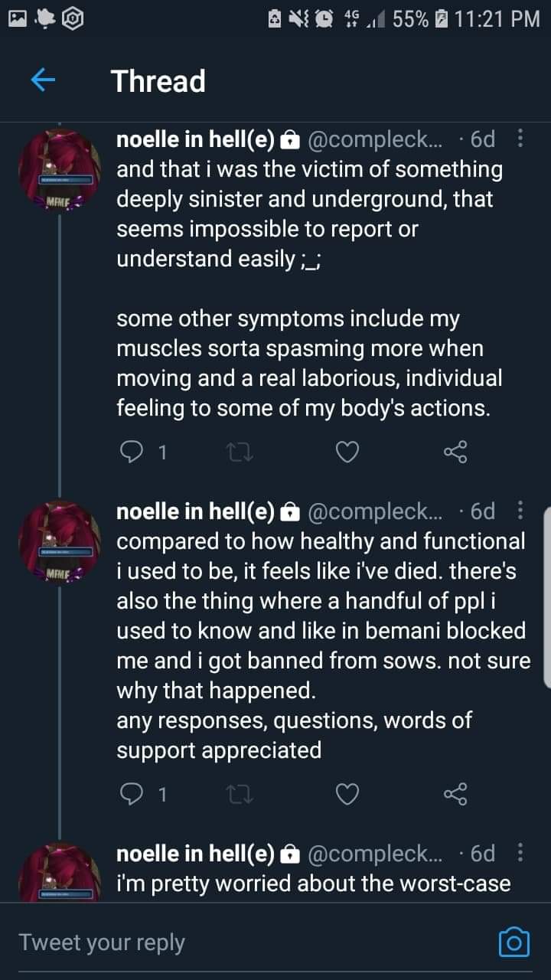Reply to the 'healthy and functional' tweet
Viewport: 551px width, 980px height.
pyautogui.click(x=132, y=794)
